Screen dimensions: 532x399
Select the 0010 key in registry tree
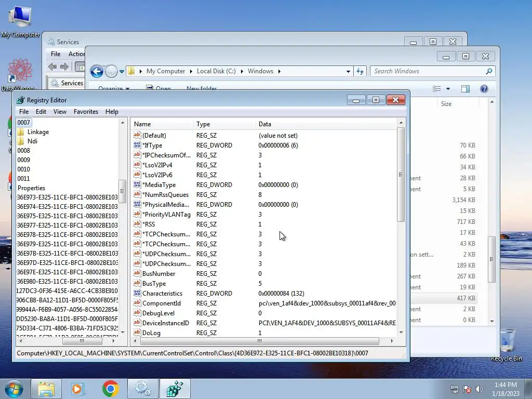(x=24, y=169)
